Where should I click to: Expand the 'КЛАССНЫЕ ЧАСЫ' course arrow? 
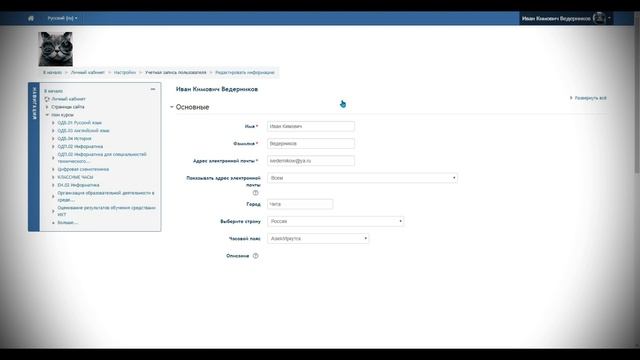(x=53, y=177)
